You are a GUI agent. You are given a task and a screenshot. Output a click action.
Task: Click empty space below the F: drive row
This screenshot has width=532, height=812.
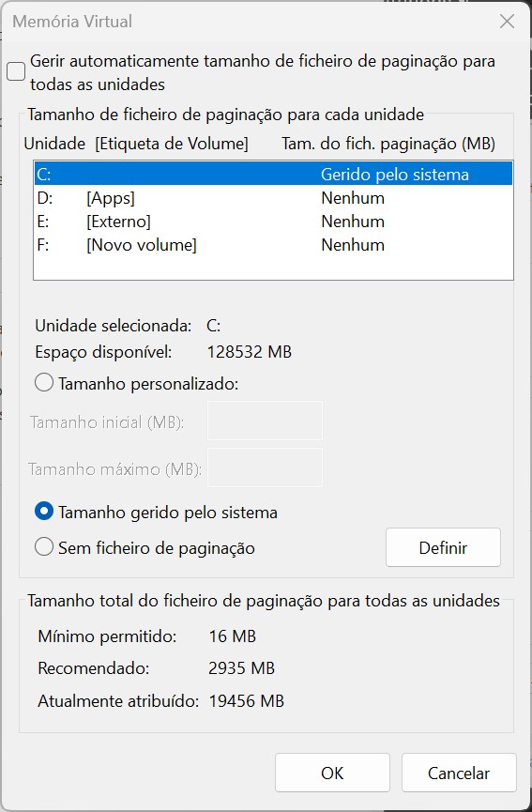point(273,268)
